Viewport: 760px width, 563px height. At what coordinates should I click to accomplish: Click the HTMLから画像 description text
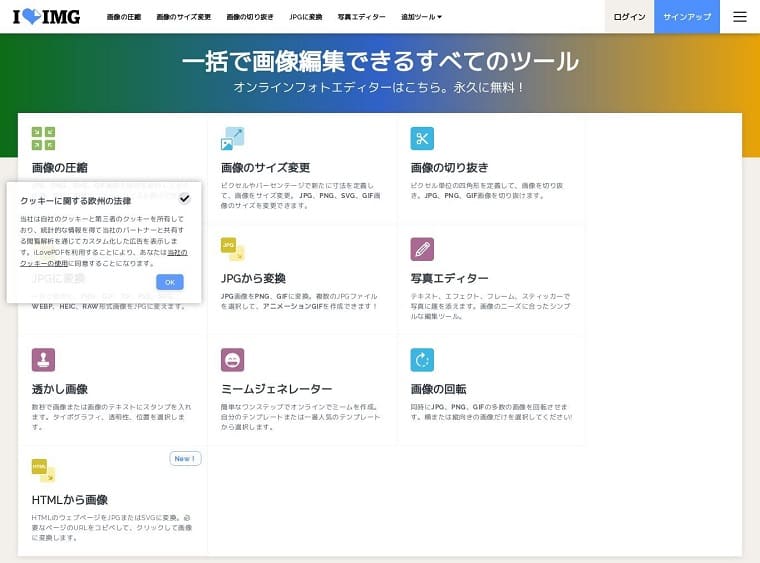[111, 527]
